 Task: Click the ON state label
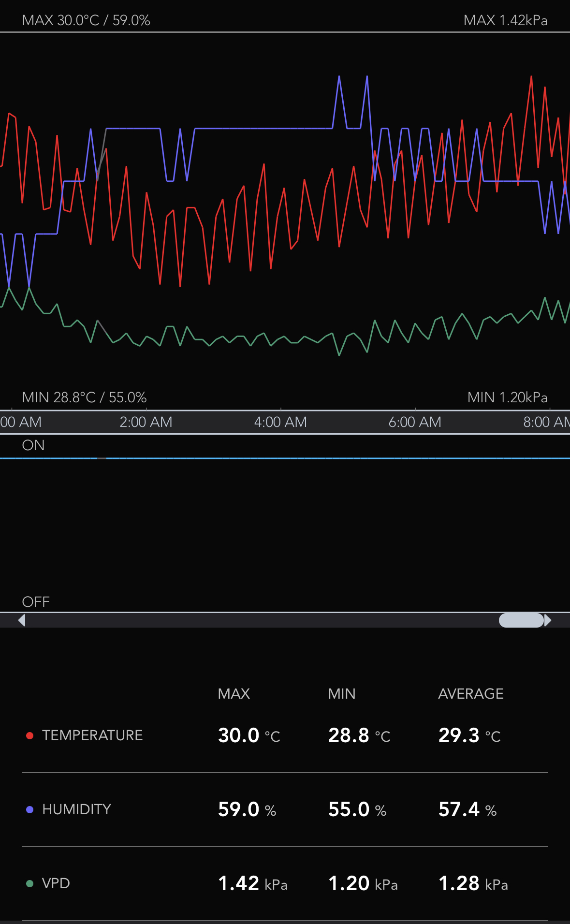coord(33,445)
